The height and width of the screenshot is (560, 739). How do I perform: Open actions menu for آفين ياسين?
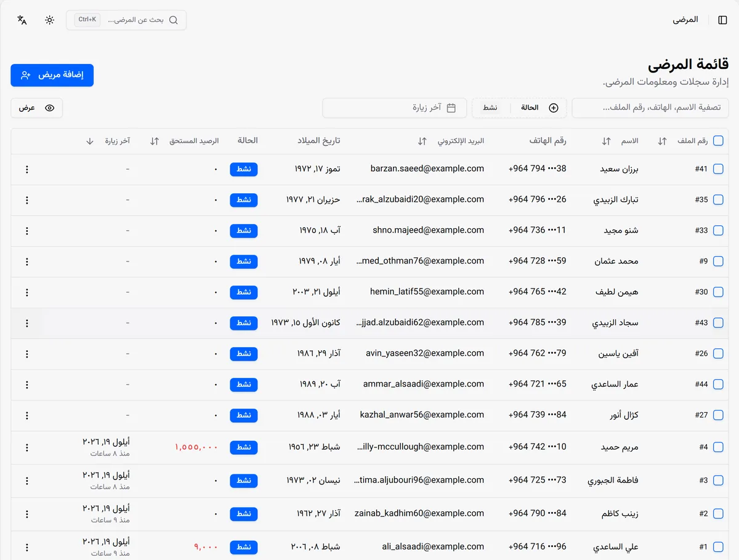[26, 354]
